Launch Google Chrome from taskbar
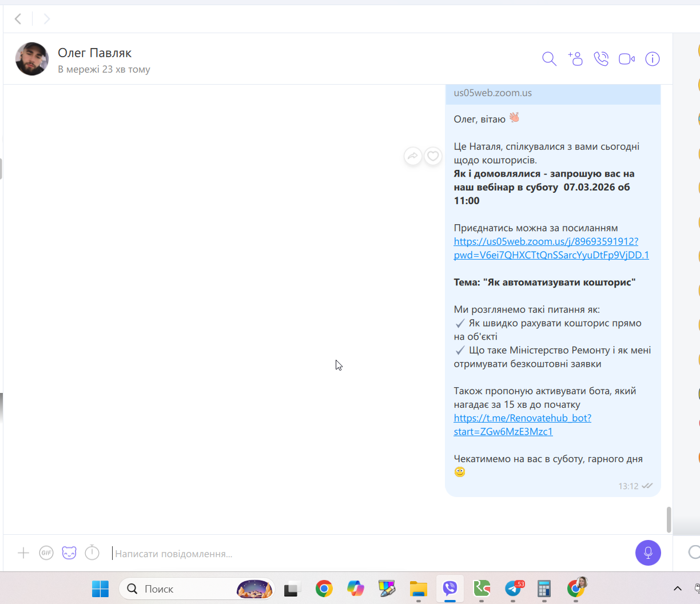Image resolution: width=700 pixels, height=604 pixels. (x=324, y=589)
